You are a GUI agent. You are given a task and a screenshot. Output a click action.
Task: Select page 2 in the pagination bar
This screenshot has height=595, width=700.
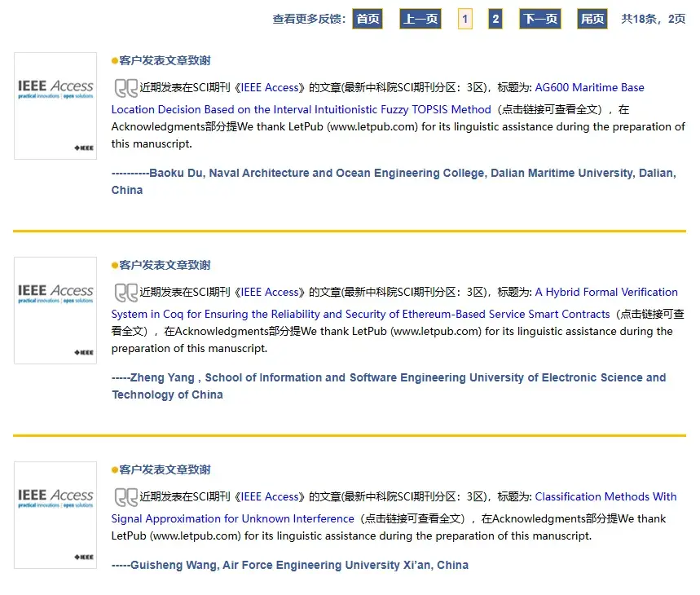495,18
